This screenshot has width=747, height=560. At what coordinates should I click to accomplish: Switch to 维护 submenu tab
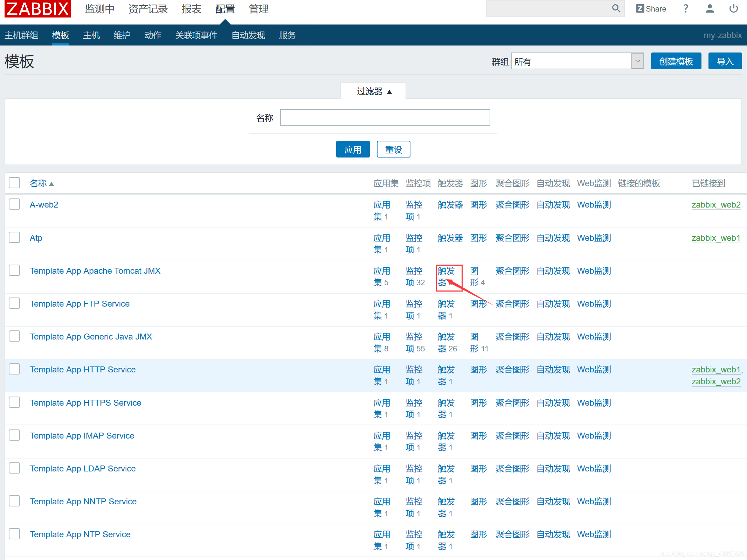tap(122, 35)
